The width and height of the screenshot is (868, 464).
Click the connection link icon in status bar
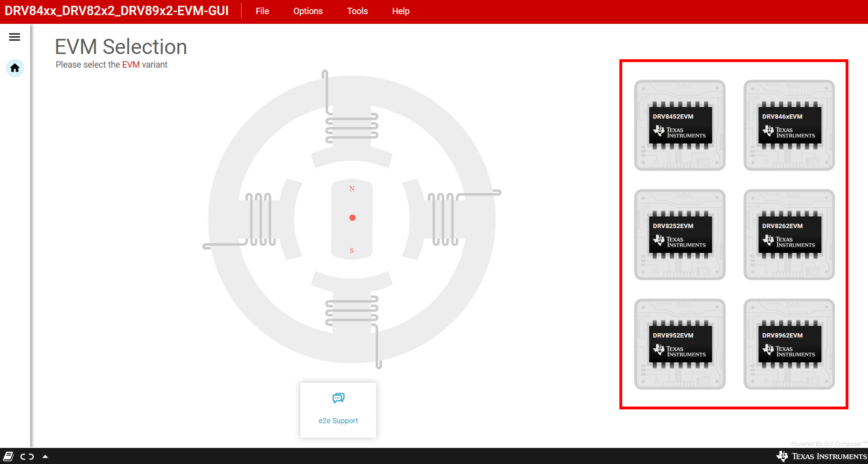click(27, 457)
